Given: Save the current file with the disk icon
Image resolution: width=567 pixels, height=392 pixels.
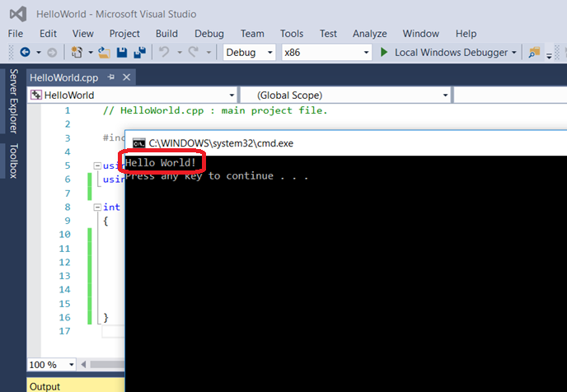Looking at the screenshot, I should pos(122,53).
